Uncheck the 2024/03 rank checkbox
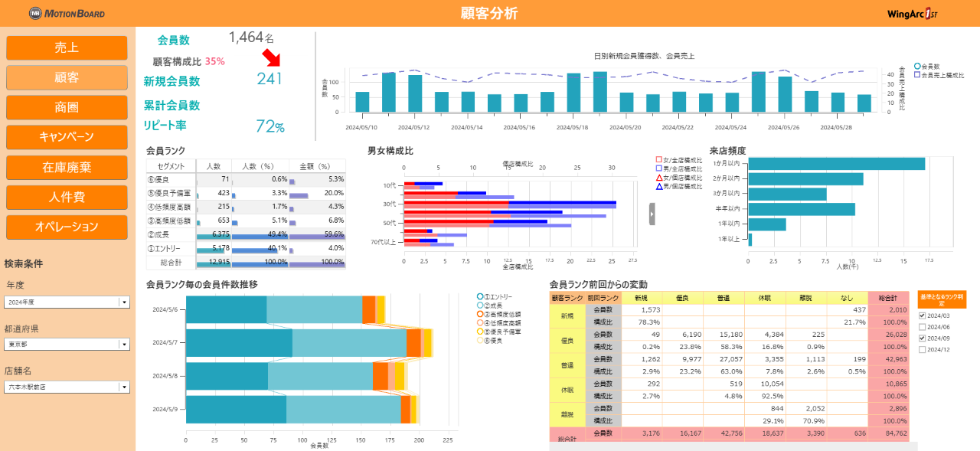This screenshot has height=451, width=980. click(x=923, y=315)
